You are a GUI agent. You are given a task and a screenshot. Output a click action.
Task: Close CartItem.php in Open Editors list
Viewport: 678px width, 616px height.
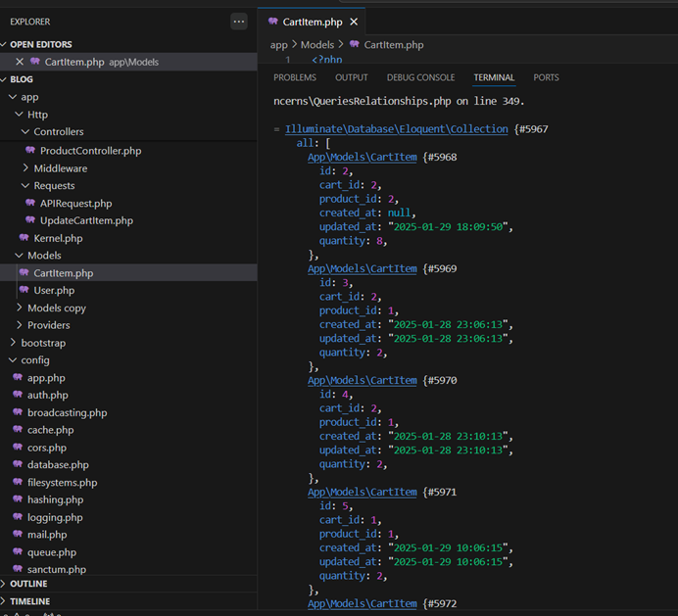point(19,62)
